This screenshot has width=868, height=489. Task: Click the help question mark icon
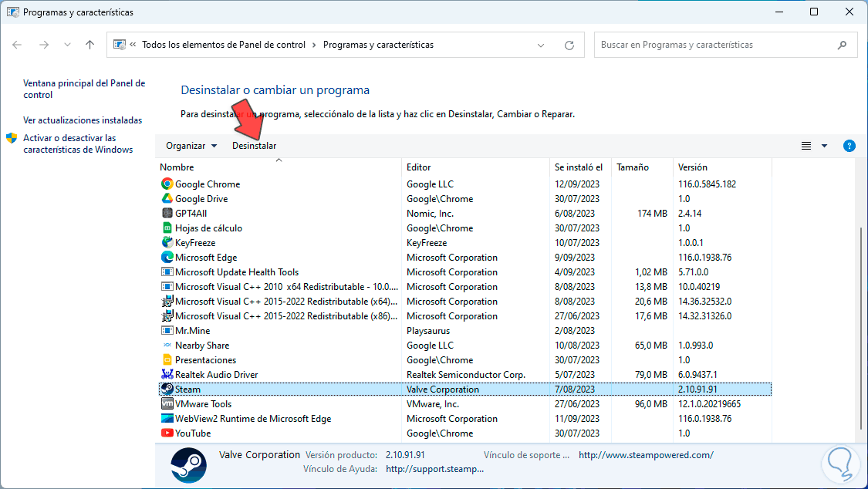(x=849, y=146)
